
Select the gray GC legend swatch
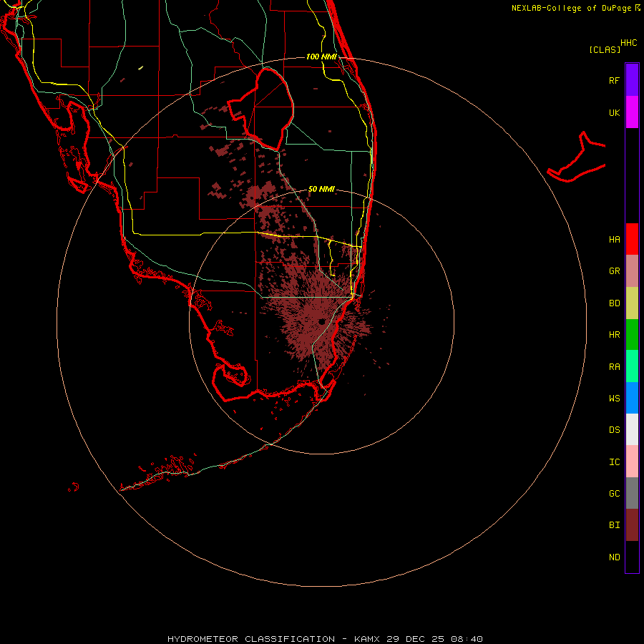pos(632,493)
